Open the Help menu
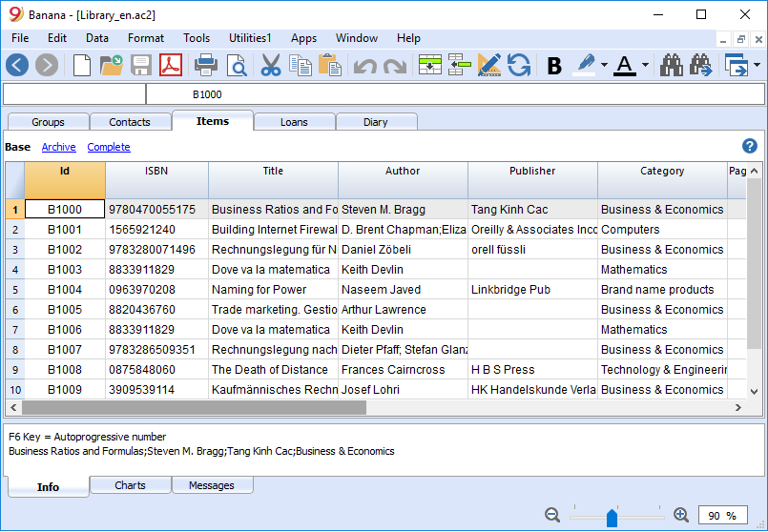 408,38
